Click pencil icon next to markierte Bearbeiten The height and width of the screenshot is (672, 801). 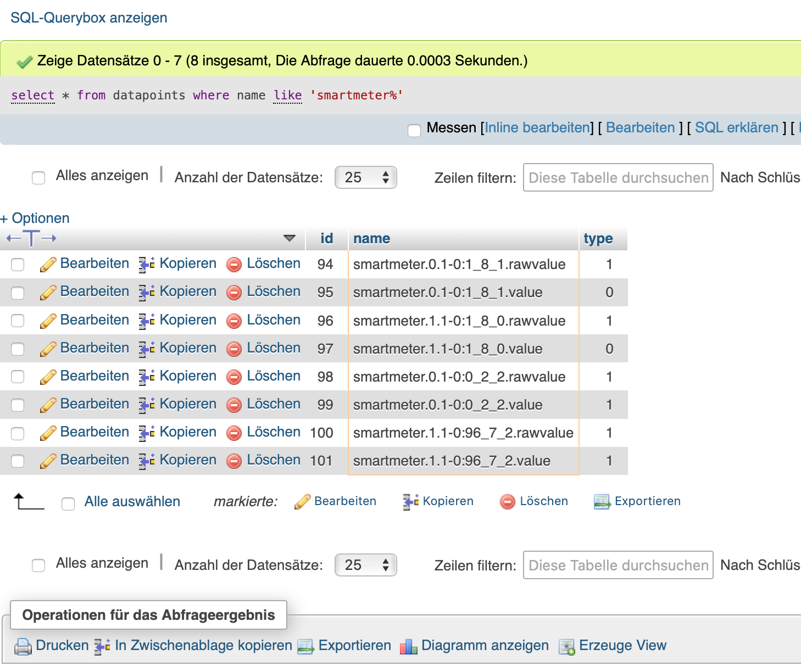coord(302,502)
